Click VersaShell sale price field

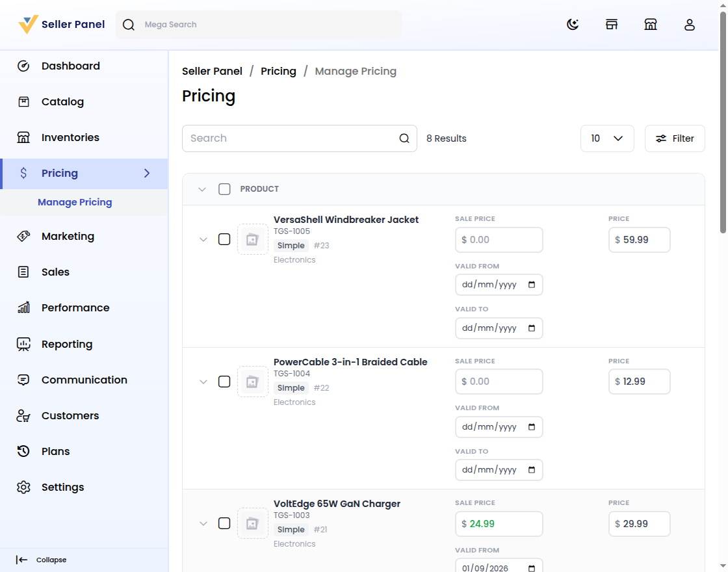tap(499, 240)
